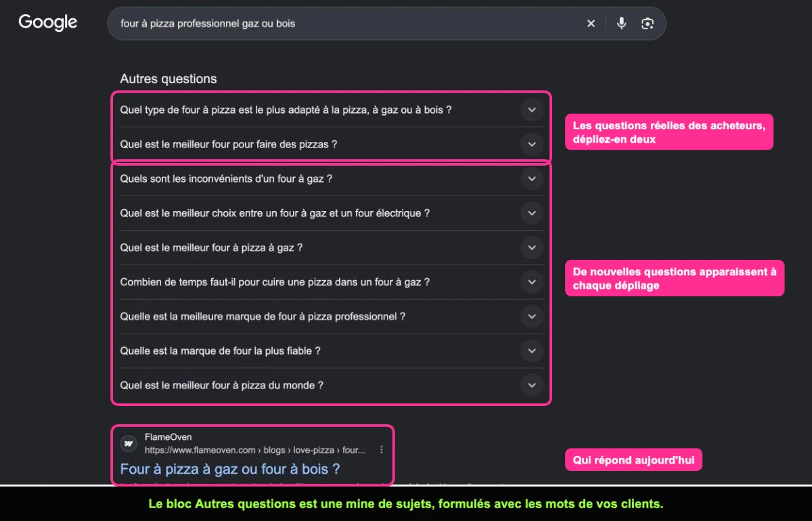Click the 'Autres questions' heading
Screen dimensions: 812x521
point(168,79)
